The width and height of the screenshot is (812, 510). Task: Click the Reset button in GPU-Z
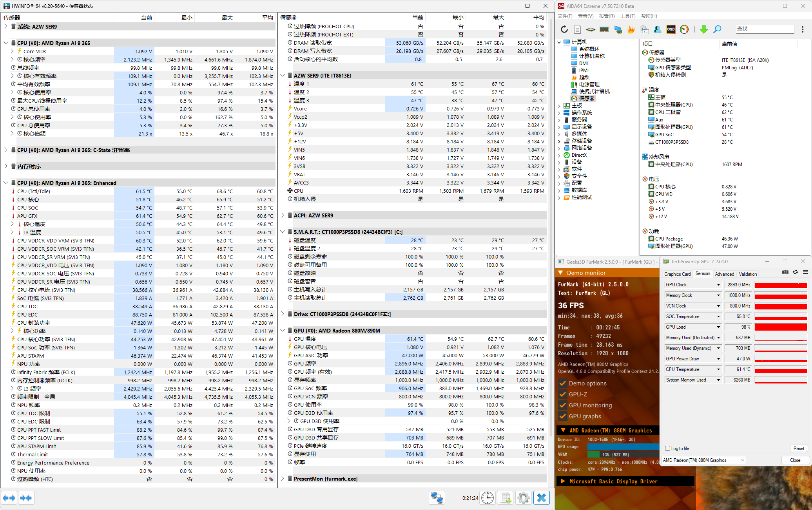(x=798, y=449)
